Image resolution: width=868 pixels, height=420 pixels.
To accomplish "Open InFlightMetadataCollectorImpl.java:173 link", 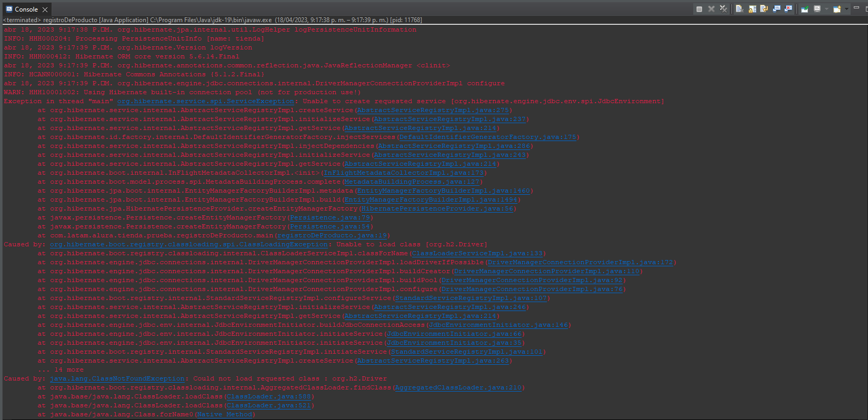I will (403, 173).
